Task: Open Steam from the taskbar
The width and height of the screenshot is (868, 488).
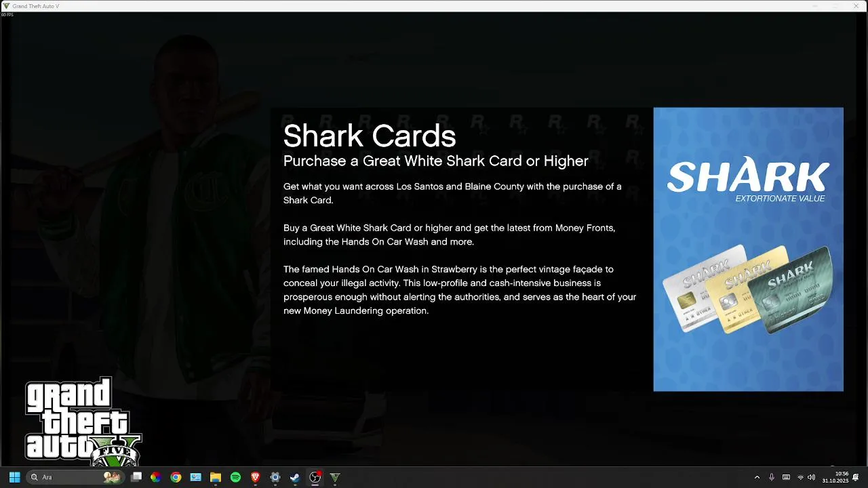Action: tap(295, 477)
